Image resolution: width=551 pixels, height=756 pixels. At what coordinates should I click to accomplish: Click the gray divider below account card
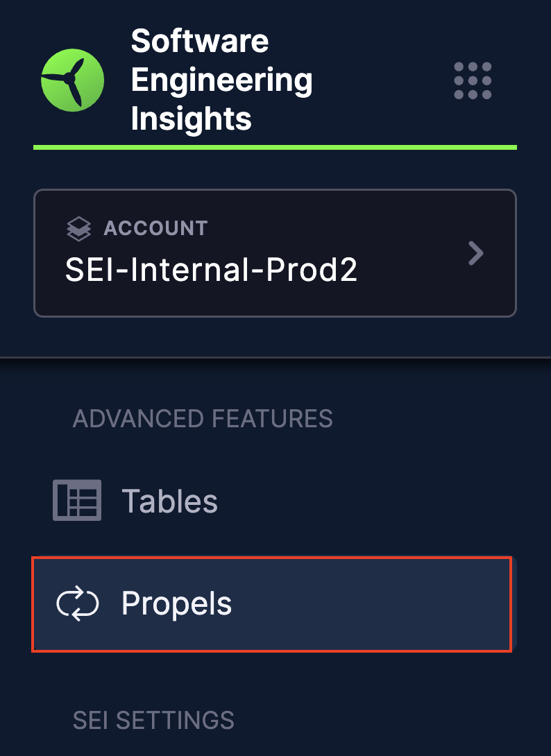(x=275, y=358)
